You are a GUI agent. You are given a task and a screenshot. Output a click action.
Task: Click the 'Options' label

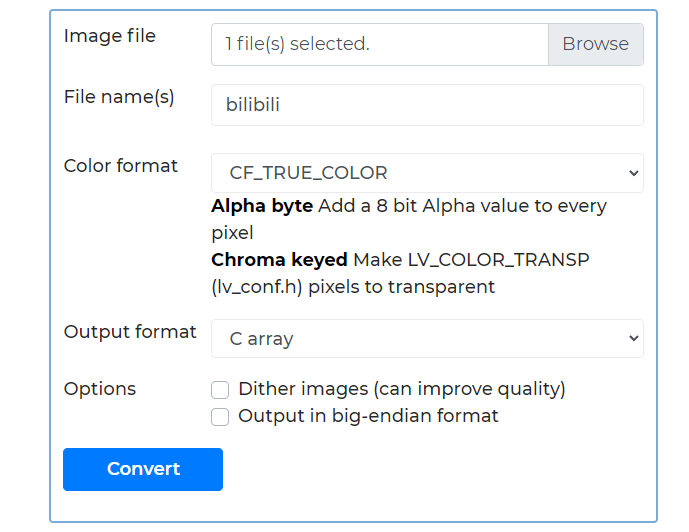tap(100, 389)
